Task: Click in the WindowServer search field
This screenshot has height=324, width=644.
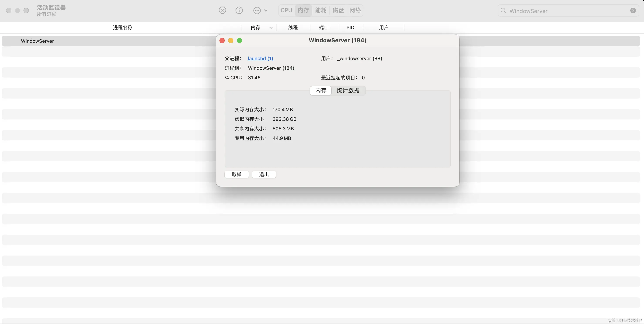Action: (x=568, y=11)
